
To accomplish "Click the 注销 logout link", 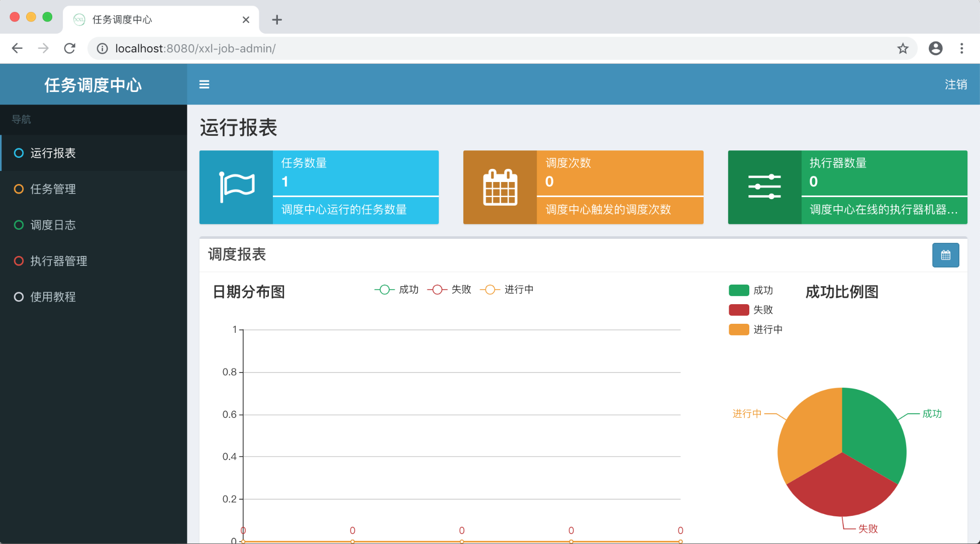I will [x=955, y=84].
